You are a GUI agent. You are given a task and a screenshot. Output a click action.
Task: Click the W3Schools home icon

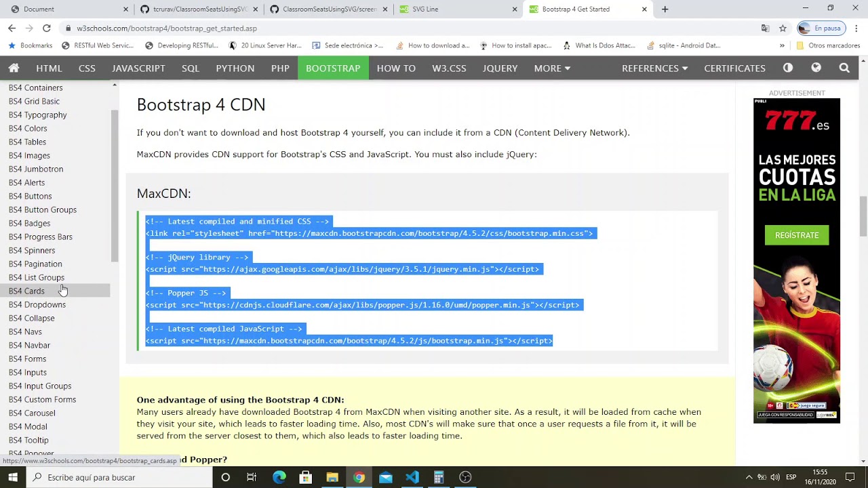[14, 68]
